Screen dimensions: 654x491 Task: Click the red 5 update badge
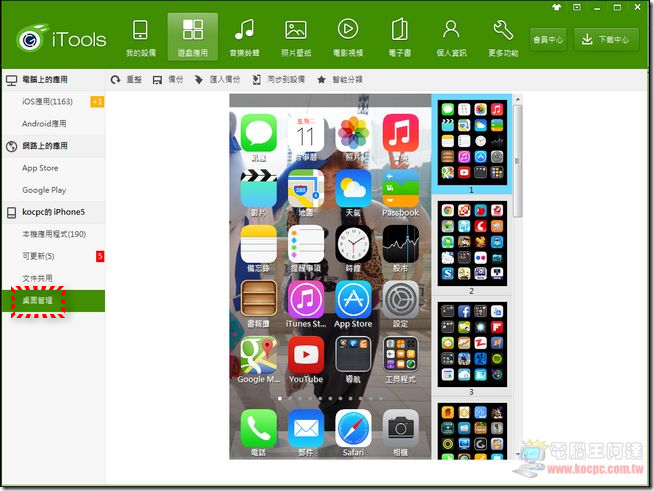tap(100, 256)
